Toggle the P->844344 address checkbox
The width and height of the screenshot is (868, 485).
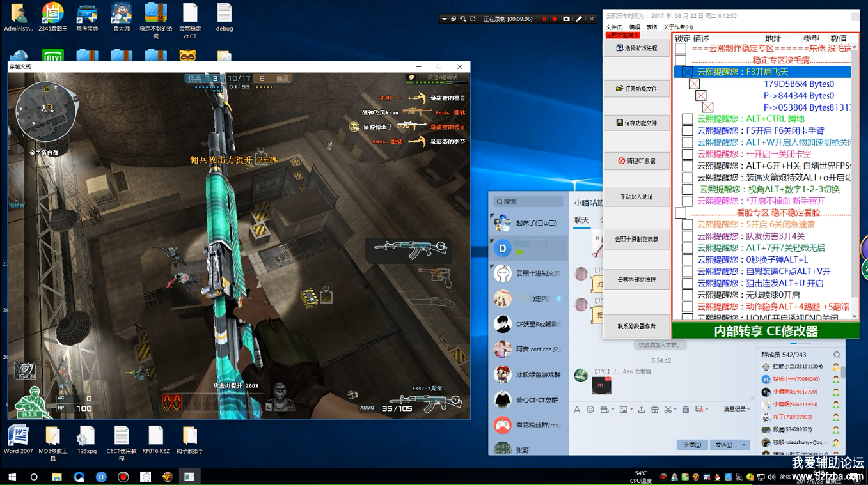(701, 96)
